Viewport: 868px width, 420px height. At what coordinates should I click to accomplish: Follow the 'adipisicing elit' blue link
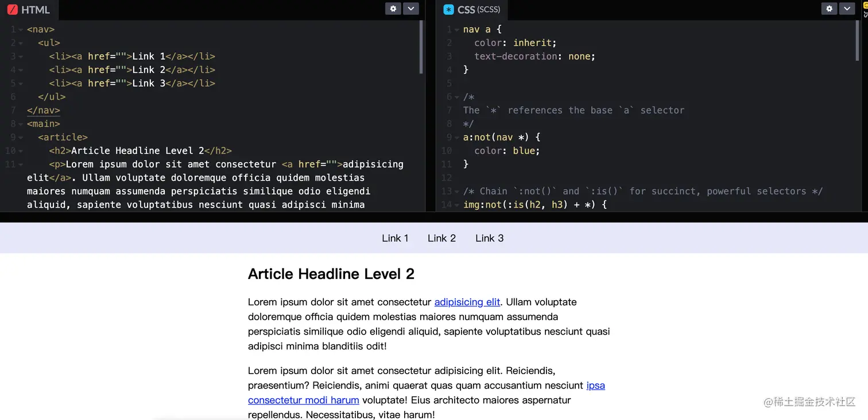tap(467, 302)
